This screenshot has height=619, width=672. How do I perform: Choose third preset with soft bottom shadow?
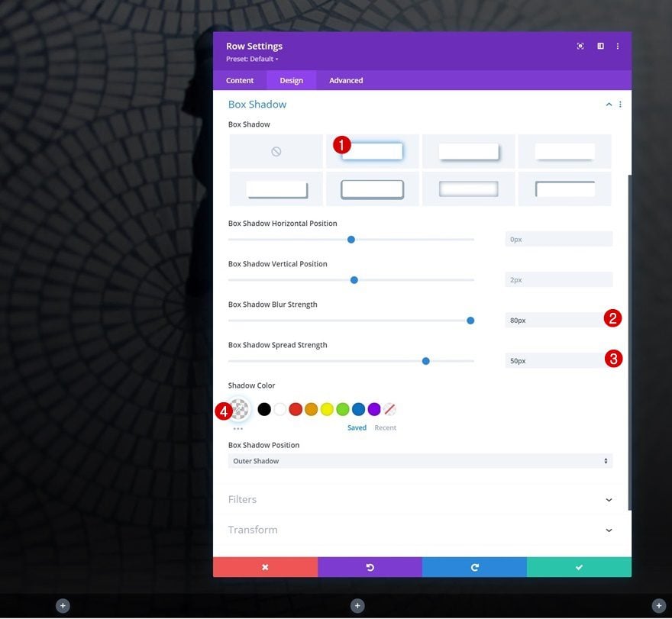pyautogui.click(x=565, y=151)
